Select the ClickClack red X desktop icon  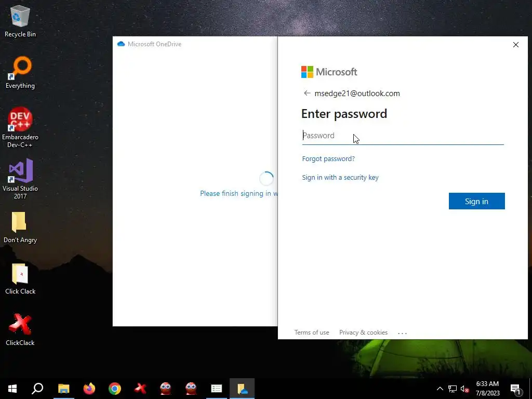pyautogui.click(x=20, y=330)
